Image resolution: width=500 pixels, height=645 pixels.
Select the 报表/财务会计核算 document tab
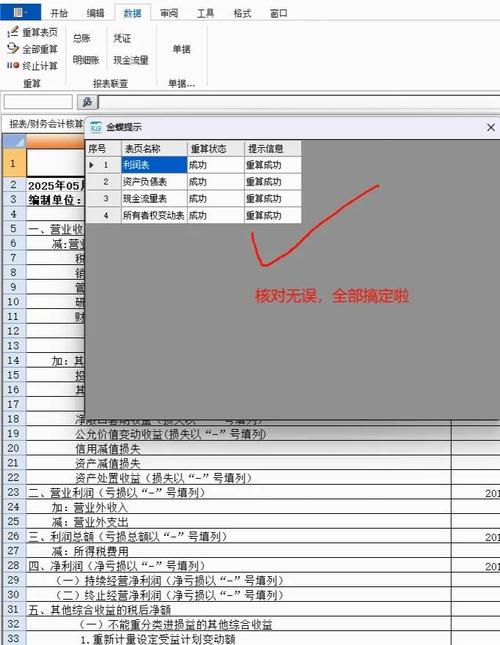pos(46,124)
